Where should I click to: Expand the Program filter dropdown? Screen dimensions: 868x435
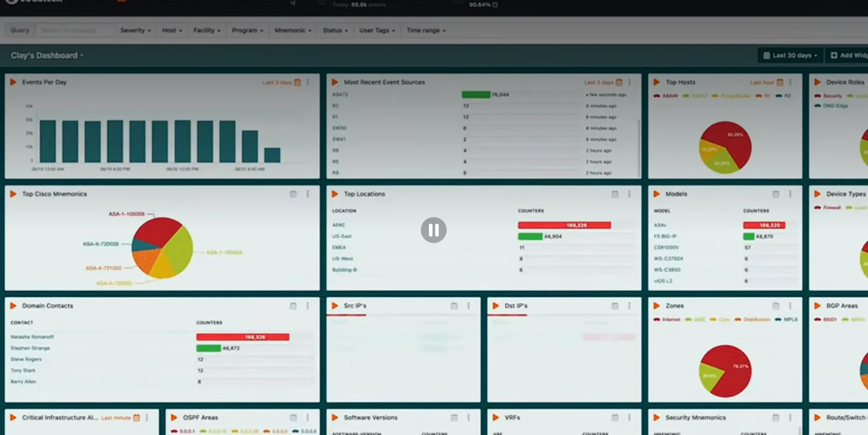point(247,31)
